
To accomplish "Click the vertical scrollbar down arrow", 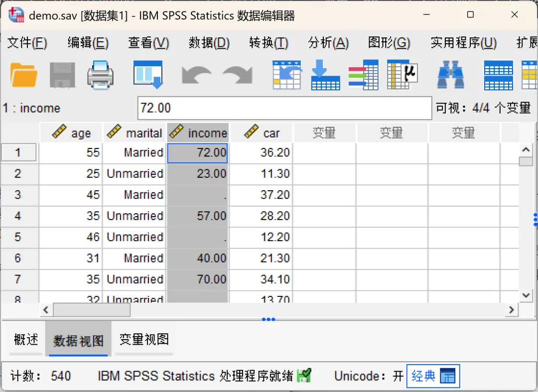I will [526, 296].
